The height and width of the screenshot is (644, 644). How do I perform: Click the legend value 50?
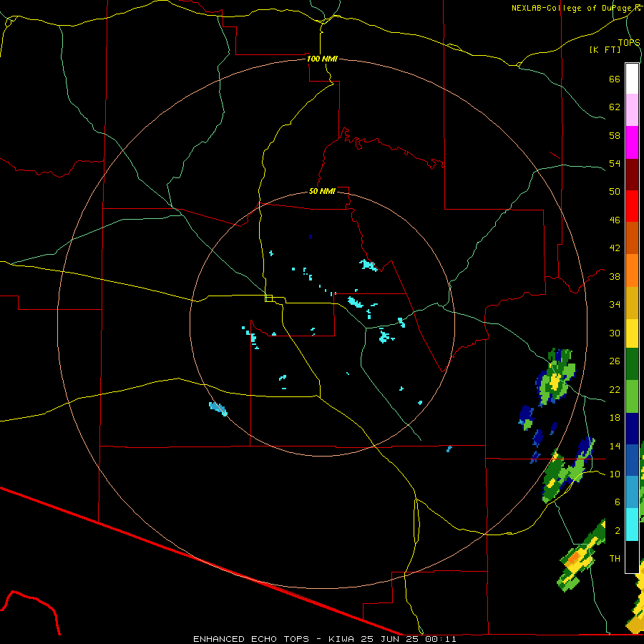615,191
